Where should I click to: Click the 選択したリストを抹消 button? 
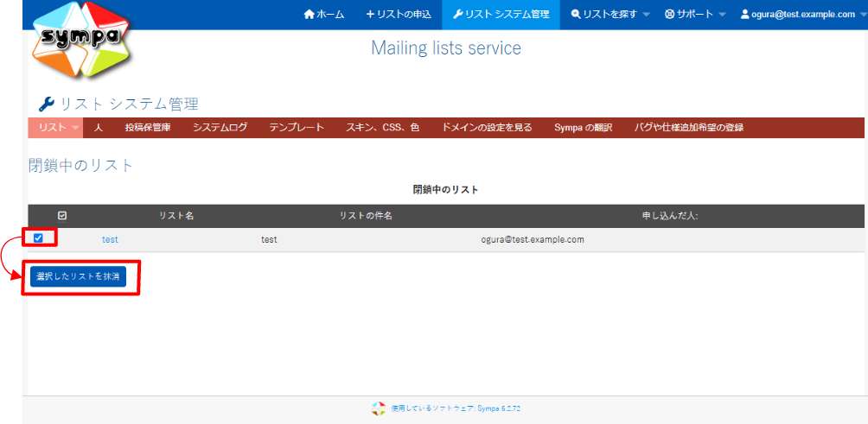(x=78, y=277)
